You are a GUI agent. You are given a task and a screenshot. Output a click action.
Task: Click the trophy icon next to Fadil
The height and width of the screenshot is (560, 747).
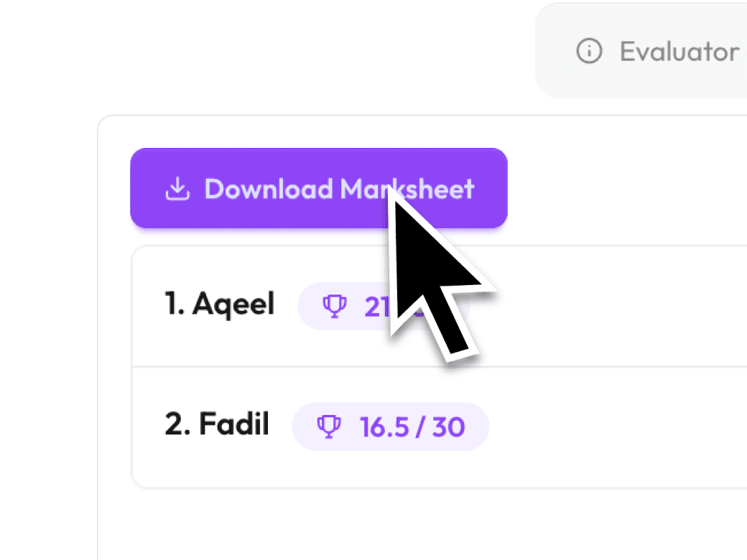click(329, 426)
